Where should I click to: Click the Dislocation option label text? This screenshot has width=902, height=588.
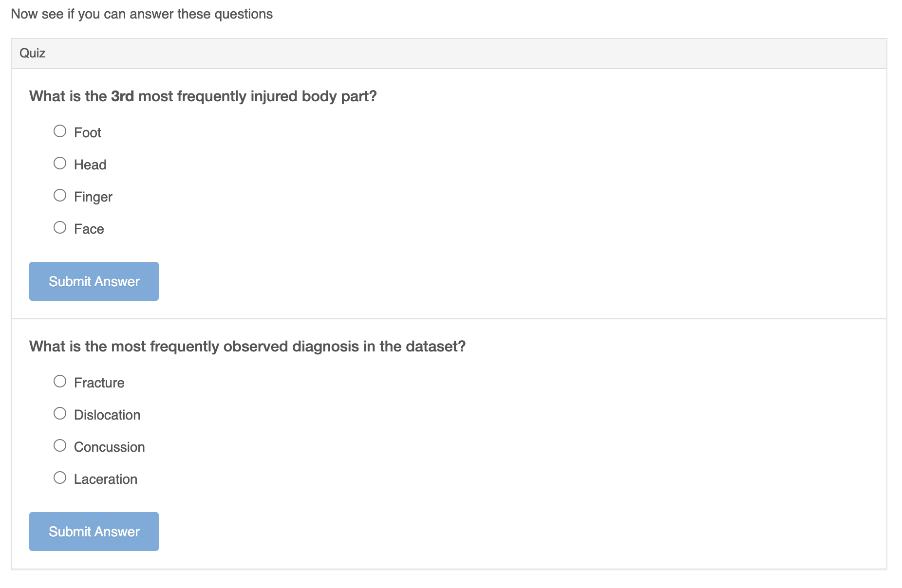pos(107,414)
